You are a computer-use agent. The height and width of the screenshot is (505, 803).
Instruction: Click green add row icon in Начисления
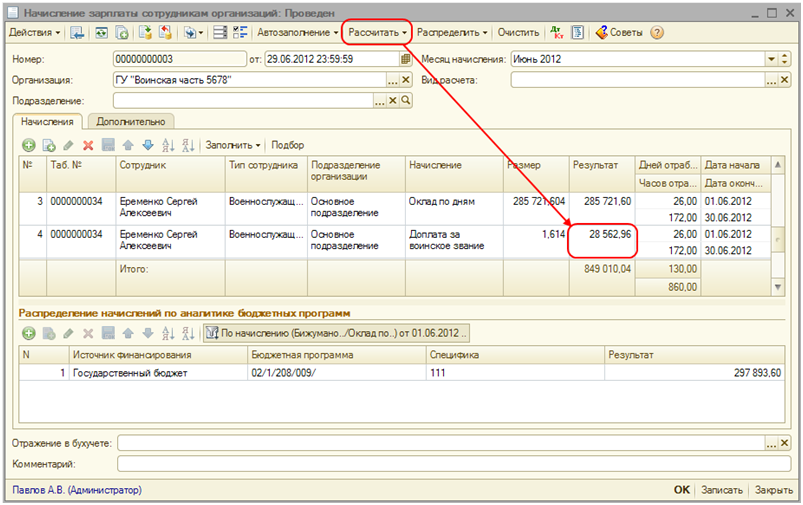pyautogui.click(x=28, y=145)
